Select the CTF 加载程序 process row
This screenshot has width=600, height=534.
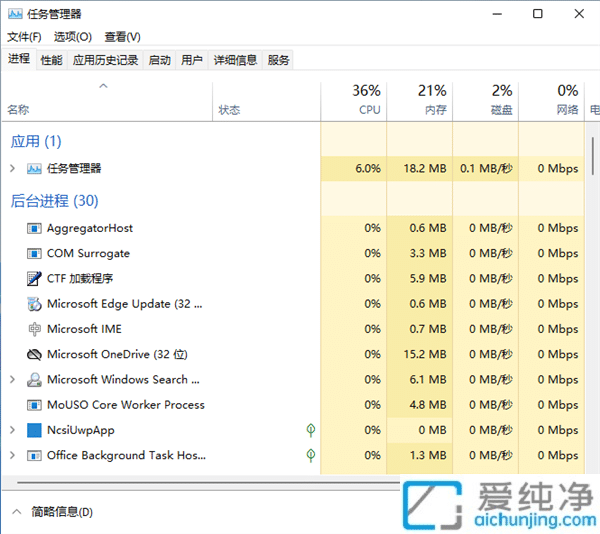[293, 278]
